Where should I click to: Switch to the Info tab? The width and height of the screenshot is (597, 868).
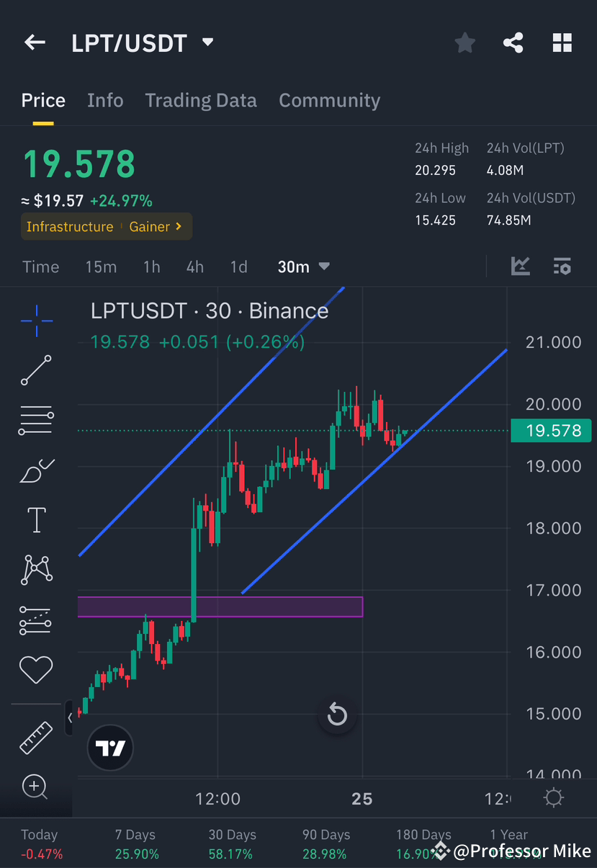click(x=105, y=100)
